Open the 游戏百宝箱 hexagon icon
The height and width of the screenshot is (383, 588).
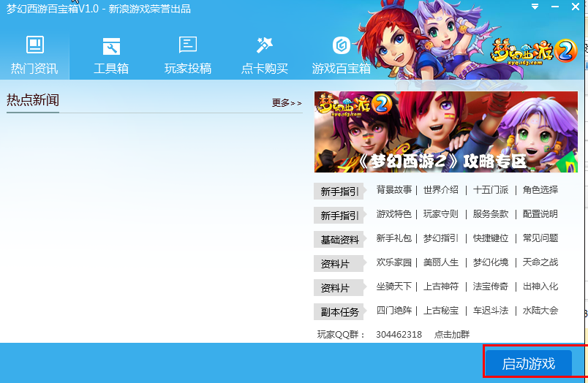(x=342, y=45)
